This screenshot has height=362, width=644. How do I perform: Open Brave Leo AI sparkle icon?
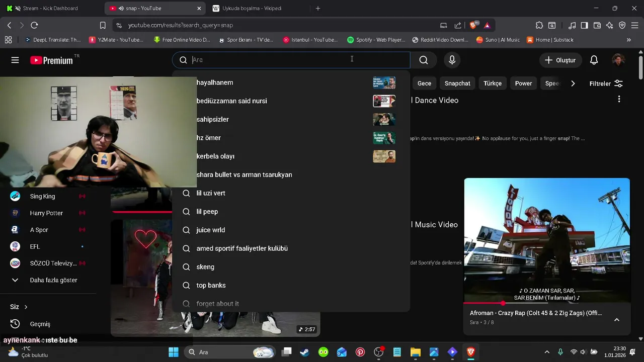(x=610, y=25)
